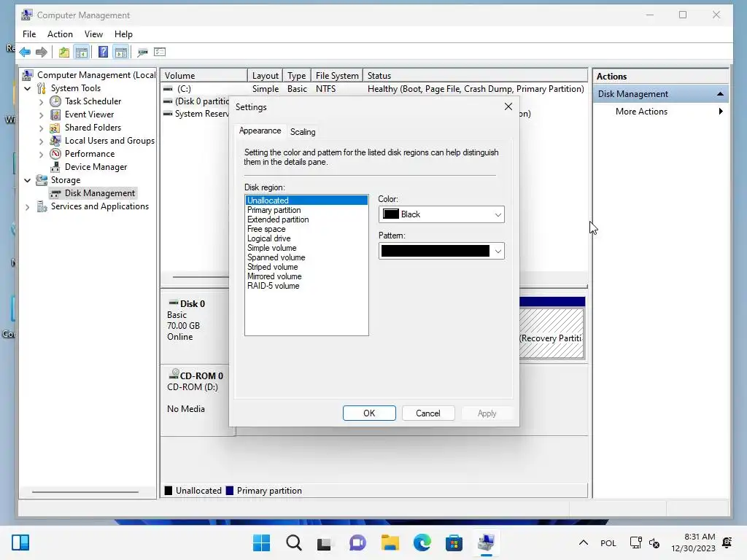Open the Action menu

[x=60, y=34]
